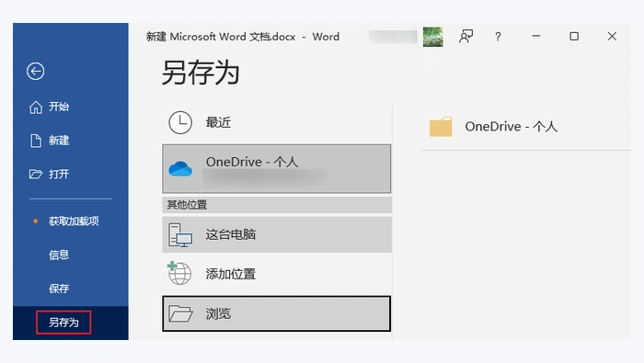Choose 添加位置 option
Screen dimensions: 644x363
click(x=277, y=274)
